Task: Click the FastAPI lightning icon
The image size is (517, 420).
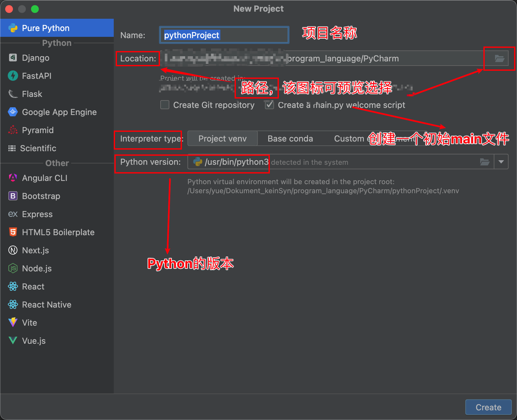Action: click(x=13, y=76)
